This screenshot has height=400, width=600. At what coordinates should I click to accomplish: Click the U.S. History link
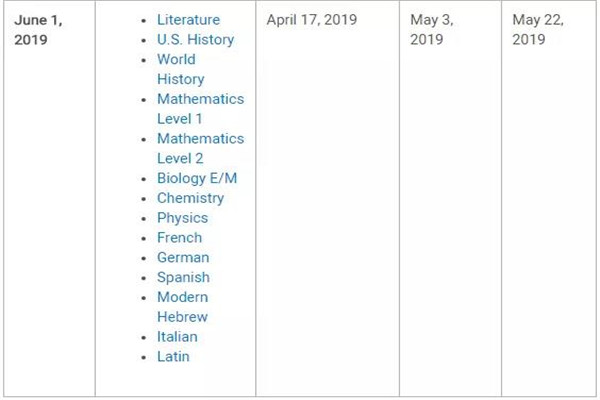pyautogui.click(x=195, y=40)
